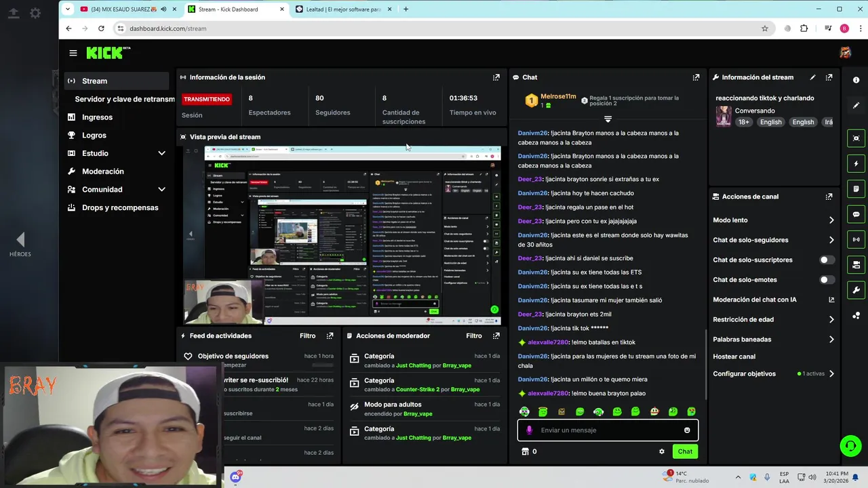
Task: Open the green headset support button
Action: [x=850, y=445]
